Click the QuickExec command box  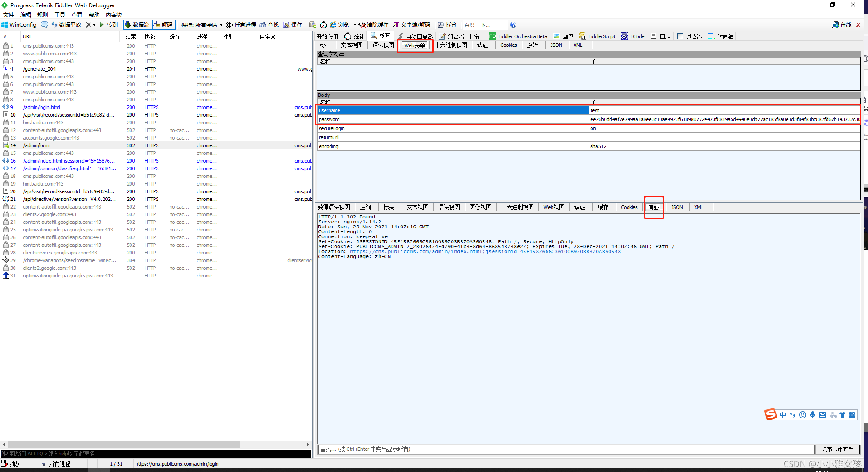pos(156,454)
